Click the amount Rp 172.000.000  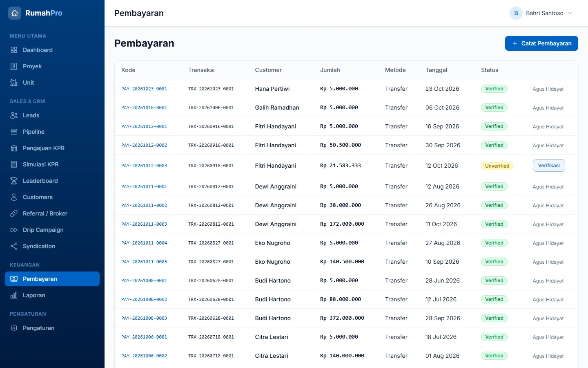pos(342,224)
